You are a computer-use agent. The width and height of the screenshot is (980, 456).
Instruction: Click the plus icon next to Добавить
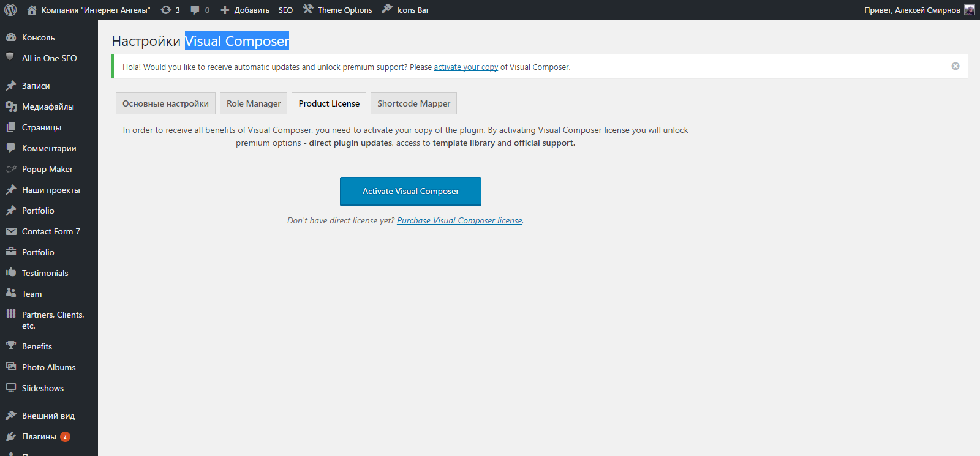(x=225, y=10)
